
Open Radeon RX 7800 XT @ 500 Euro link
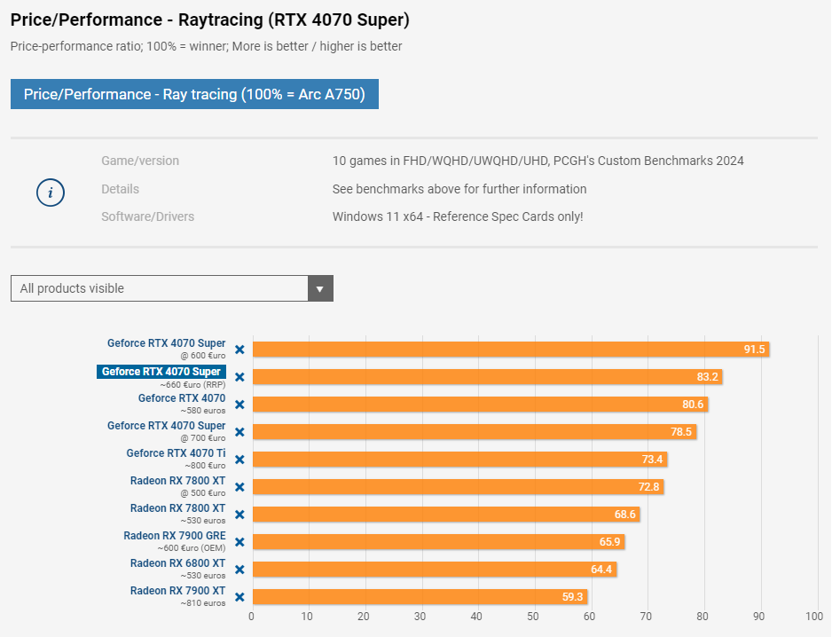pyautogui.click(x=178, y=481)
